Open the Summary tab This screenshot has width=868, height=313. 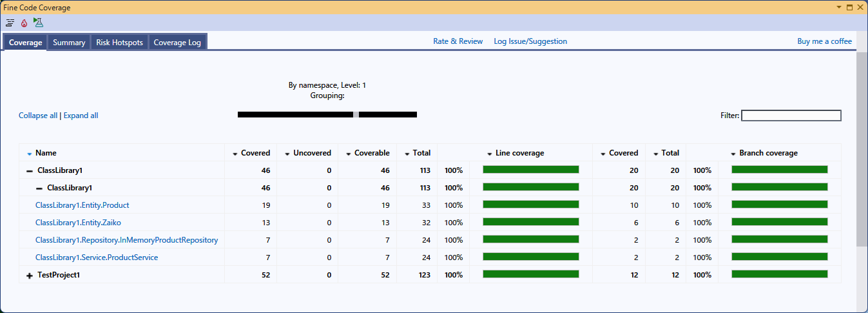coord(69,43)
